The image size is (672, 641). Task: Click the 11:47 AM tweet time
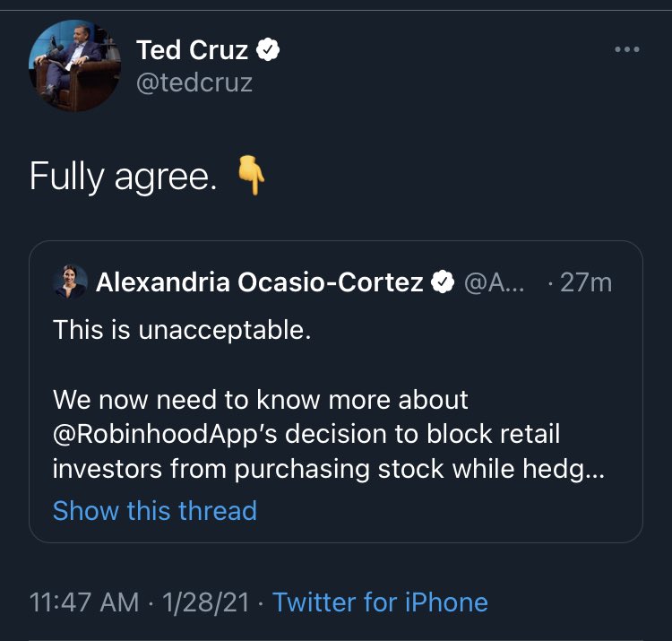pyautogui.click(x=83, y=602)
